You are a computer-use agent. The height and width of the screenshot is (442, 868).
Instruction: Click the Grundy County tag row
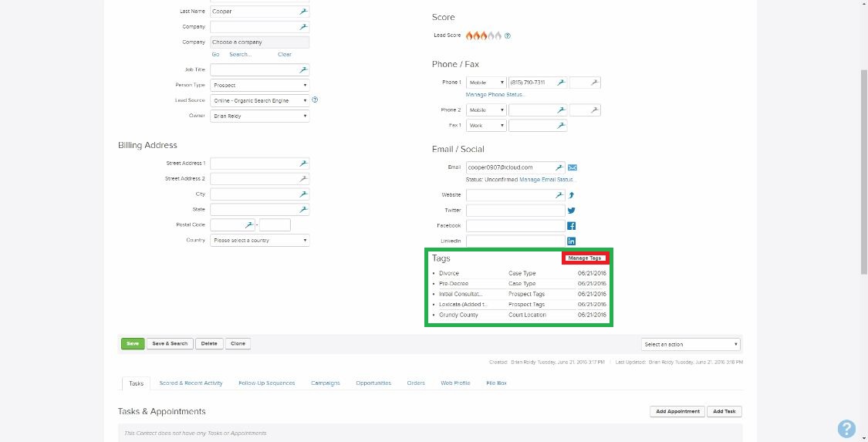click(519, 315)
